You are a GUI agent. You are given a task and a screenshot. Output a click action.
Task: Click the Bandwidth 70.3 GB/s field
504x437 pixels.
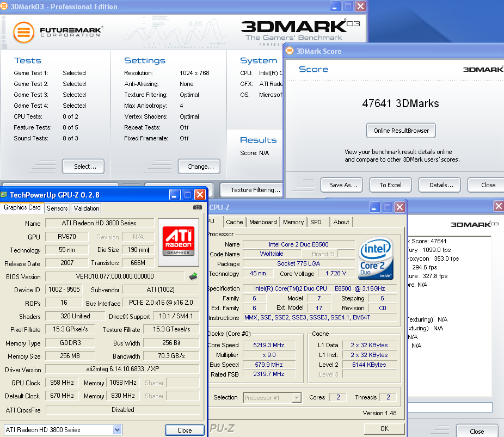click(x=171, y=356)
